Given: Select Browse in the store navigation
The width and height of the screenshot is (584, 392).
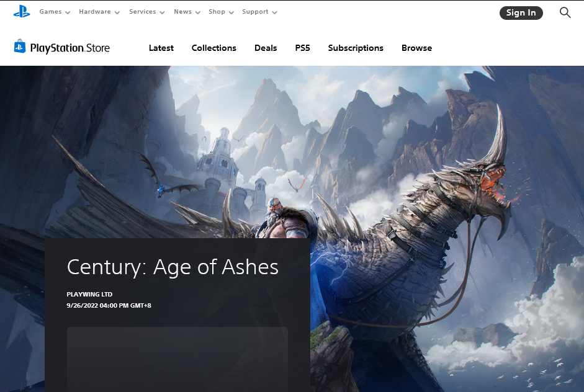Looking at the screenshot, I should [416, 48].
